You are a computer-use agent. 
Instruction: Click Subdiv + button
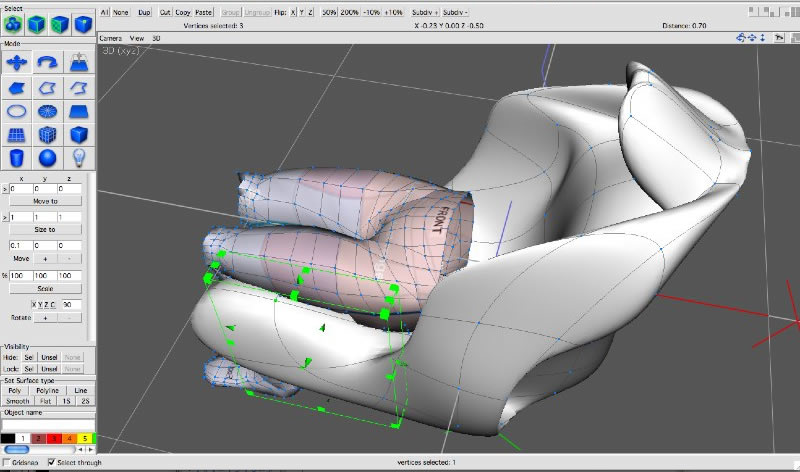(x=425, y=12)
